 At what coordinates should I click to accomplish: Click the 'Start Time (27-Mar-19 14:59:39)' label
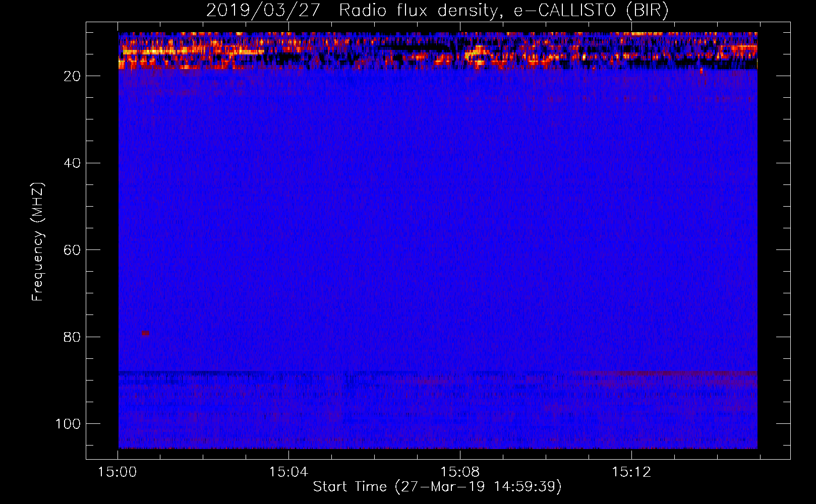click(437, 487)
